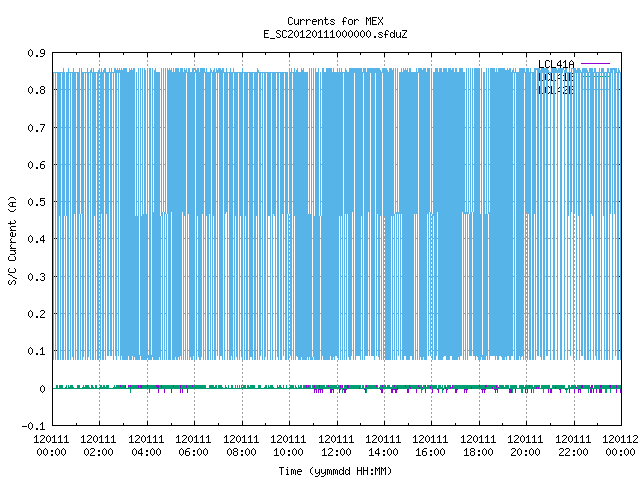Click the purple LCL41A legend line sample

click(595, 64)
